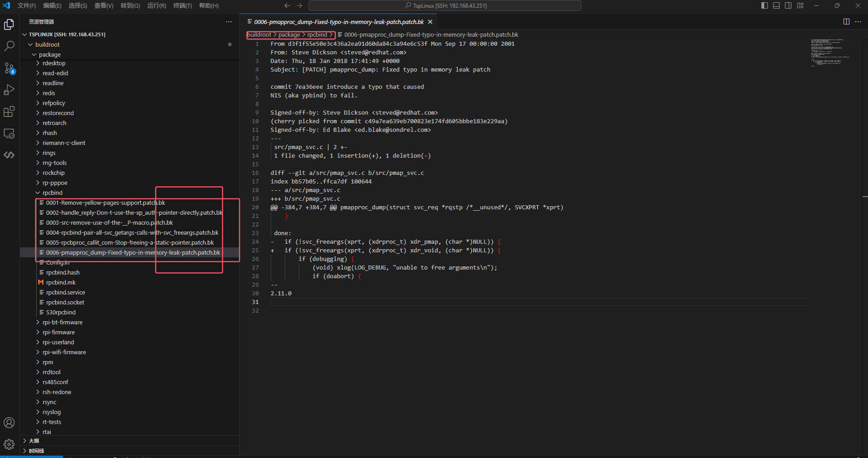This screenshot has width=868, height=458.
Task: Open the 终端(T) menu
Action: pyautogui.click(x=183, y=5)
